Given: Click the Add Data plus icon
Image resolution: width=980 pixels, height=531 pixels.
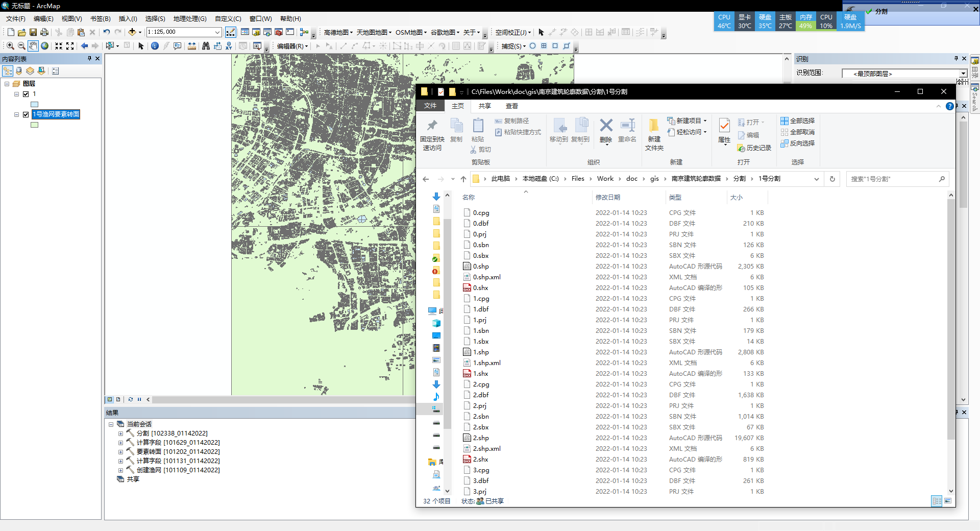Looking at the screenshot, I should click(x=132, y=32).
